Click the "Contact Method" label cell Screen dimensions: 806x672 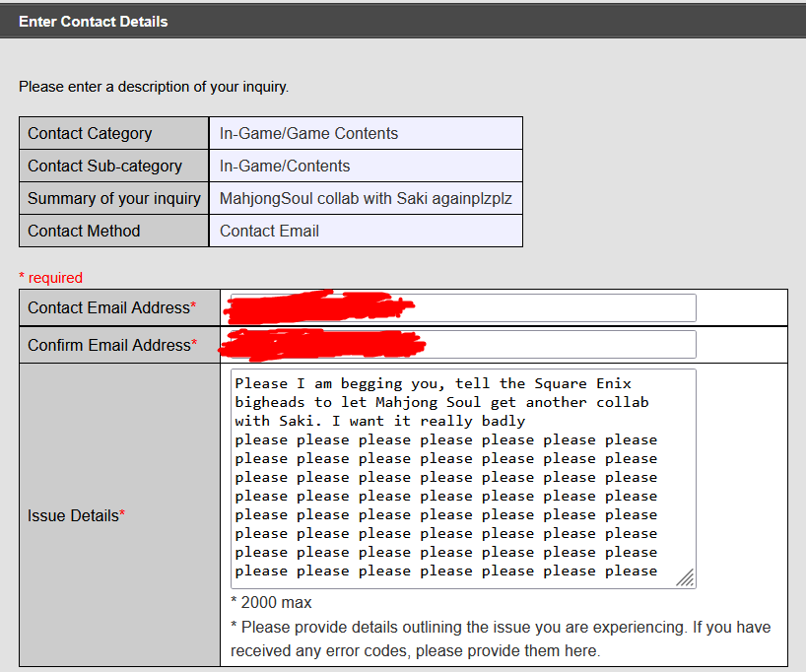[114, 231]
